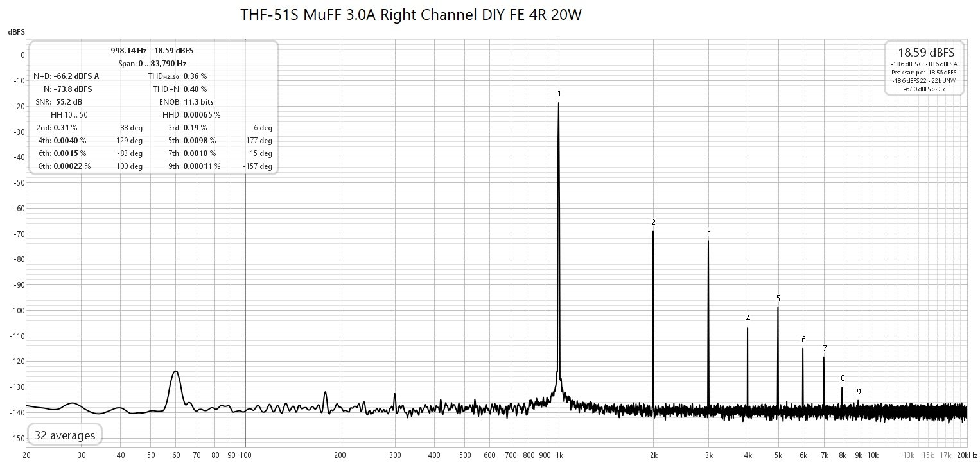The image size is (980, 463).
Task: Click harmonic marker "3" above the 3k peak
Action: pyautogui.click(x=708, y=232)
